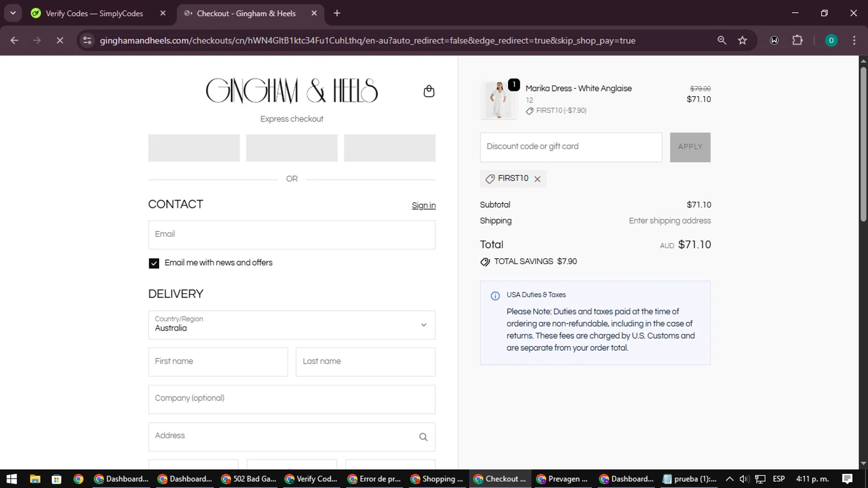Click the Gingham & Heels logo
The width and height of the screenshot is (868, 488).
[x=292, y=91]
